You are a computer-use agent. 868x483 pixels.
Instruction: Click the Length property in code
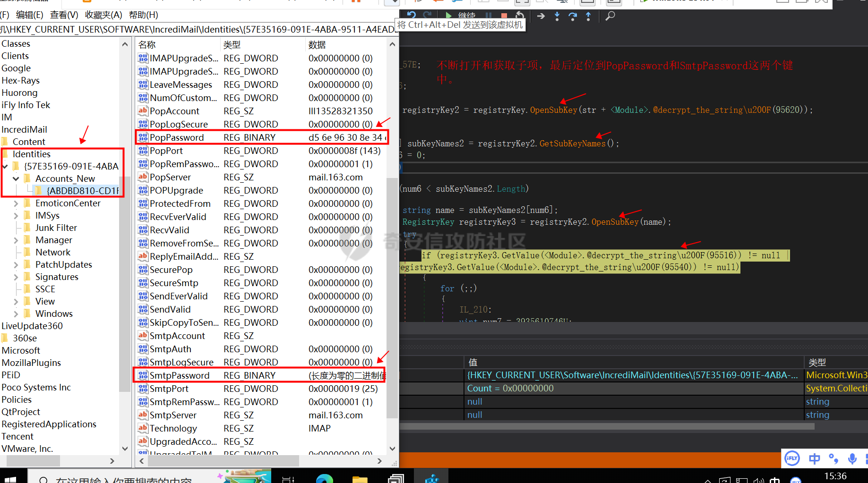click(x=511, y=189)
